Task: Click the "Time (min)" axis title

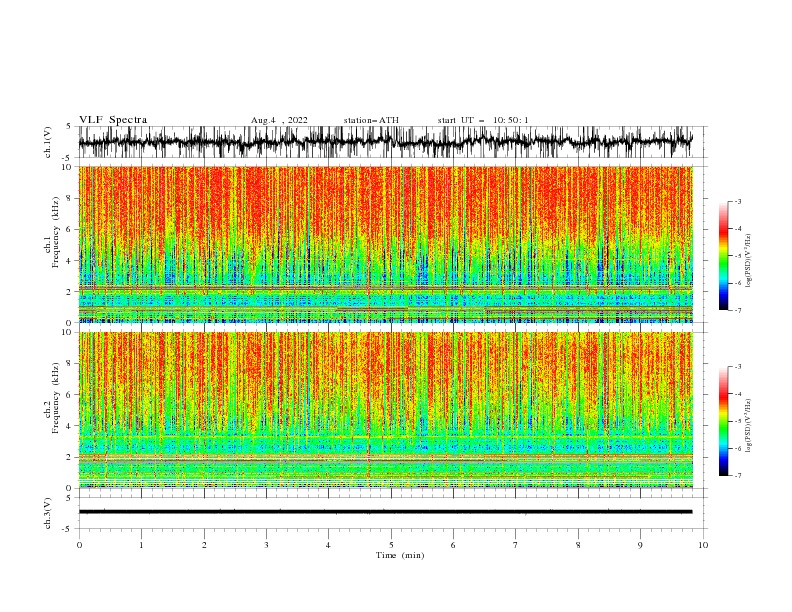Action: point(400,555)
